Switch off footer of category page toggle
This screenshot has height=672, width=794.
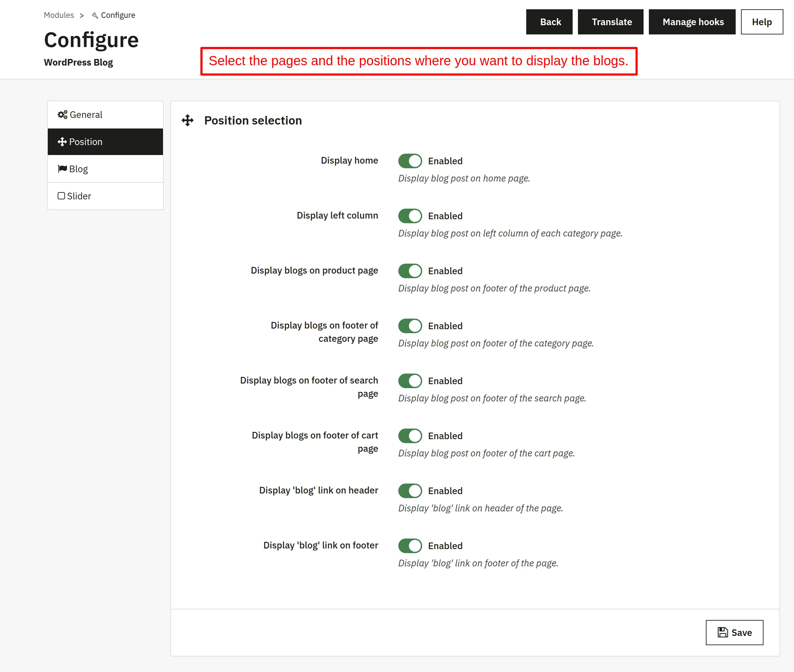[410, 326]
